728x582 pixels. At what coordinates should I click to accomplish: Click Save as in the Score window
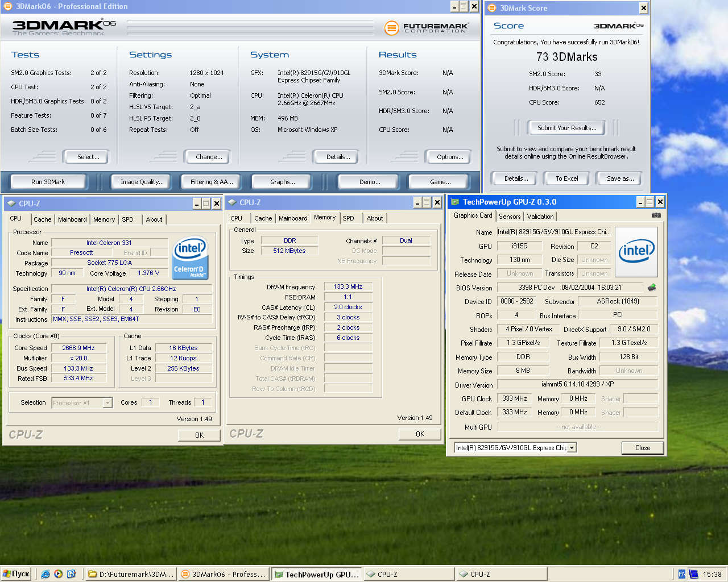[620, 178]
